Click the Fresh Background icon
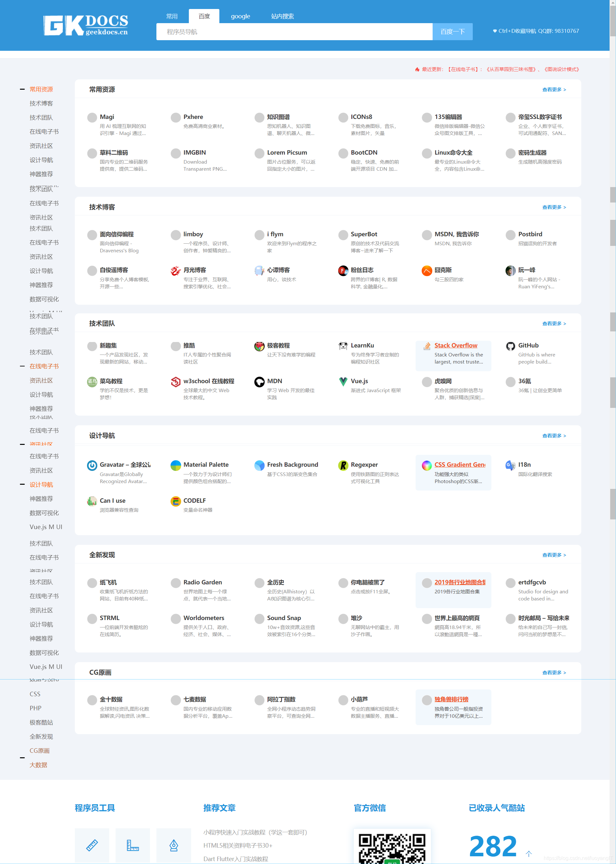 (x=260, y=465)
